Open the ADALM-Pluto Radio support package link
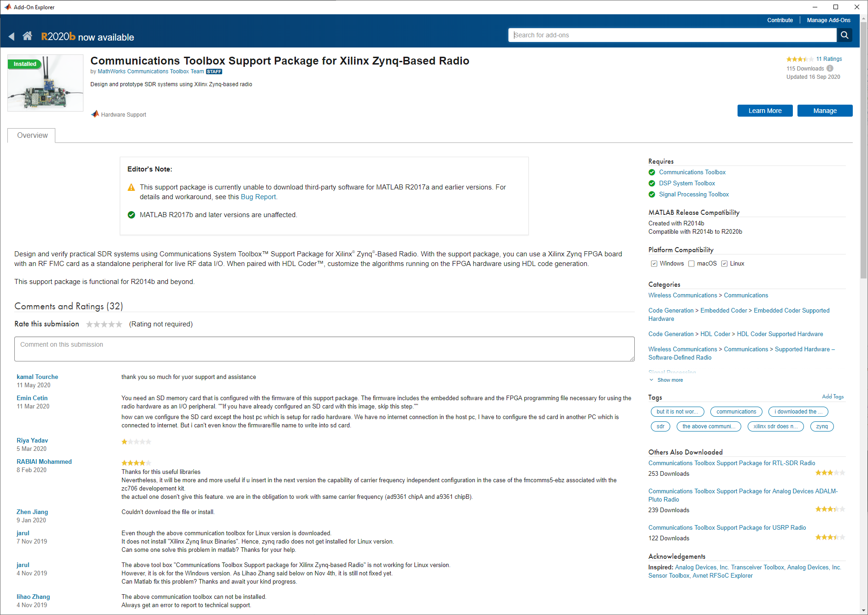This screenshot has height=615, width=868. point(743,495)
